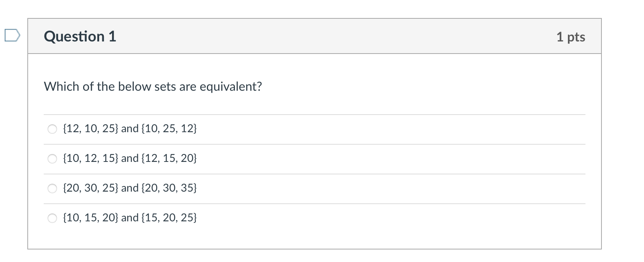Click "and" in the last answer option
644x262 pixels.
(x=130, y=217)
